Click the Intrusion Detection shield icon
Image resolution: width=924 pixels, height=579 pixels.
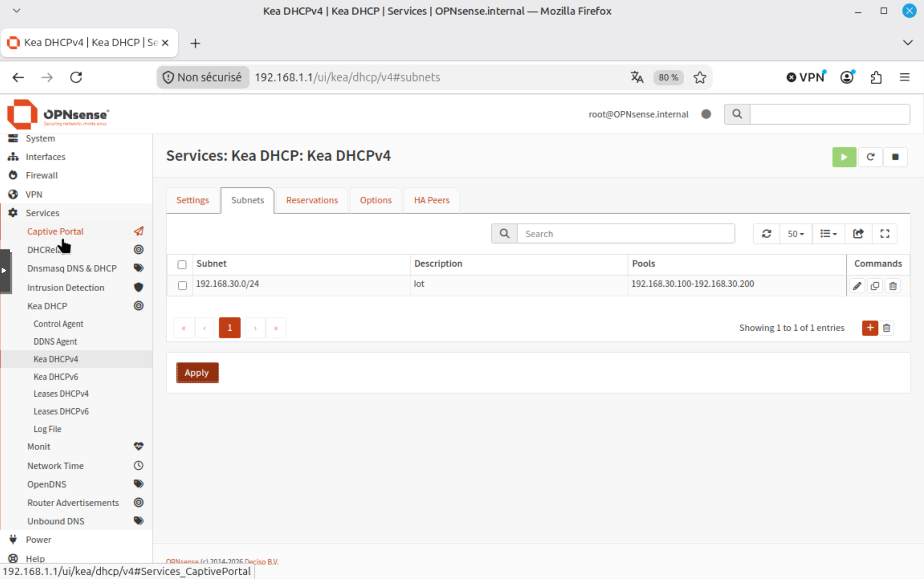coord(139,287)
